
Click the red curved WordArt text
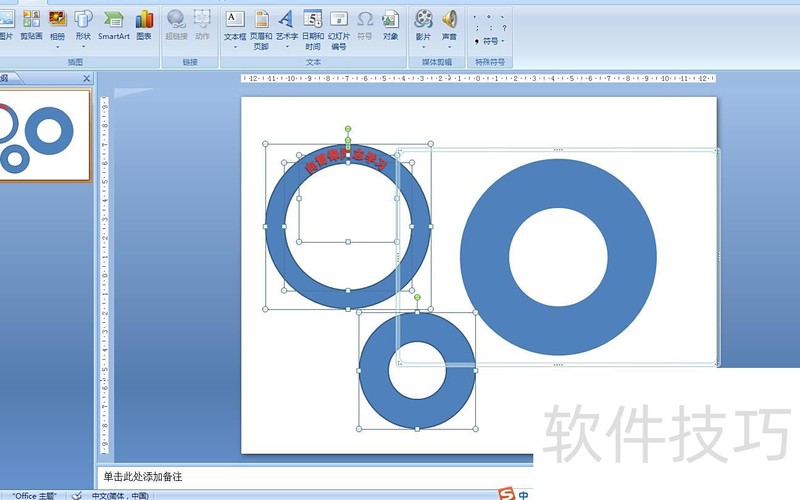click(346, 160)
